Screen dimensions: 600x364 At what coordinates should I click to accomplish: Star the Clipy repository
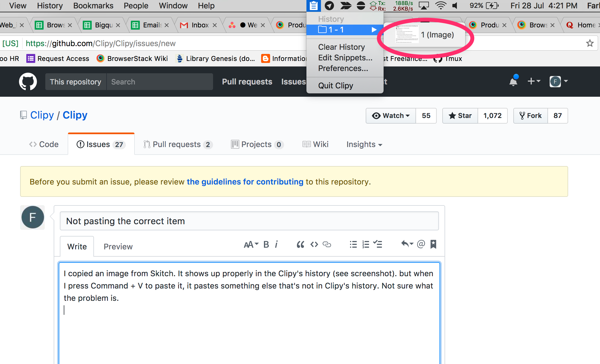460,116
